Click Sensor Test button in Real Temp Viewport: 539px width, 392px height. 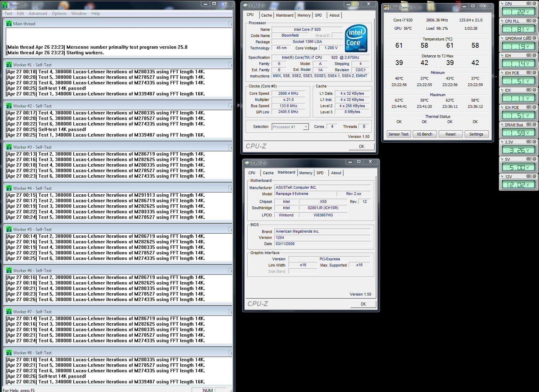[398, 134]
